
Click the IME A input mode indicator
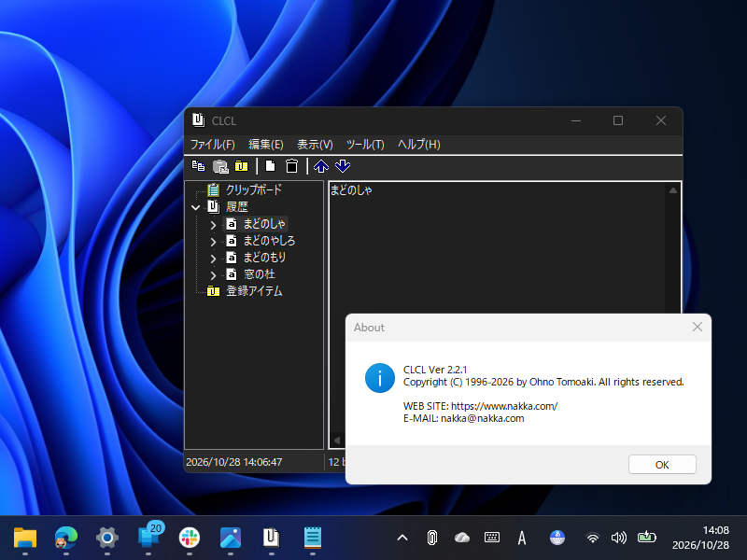(x=522, y=539)
